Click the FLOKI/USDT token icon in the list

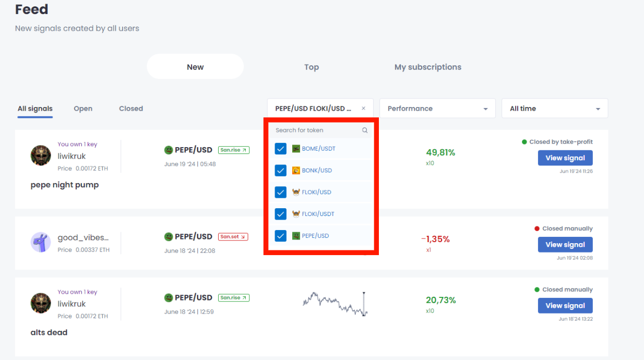[296, 214]
